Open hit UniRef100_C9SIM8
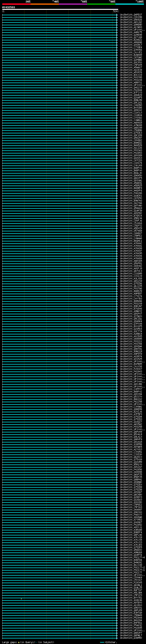Viewport: 146px width, 644px height. 131,17
